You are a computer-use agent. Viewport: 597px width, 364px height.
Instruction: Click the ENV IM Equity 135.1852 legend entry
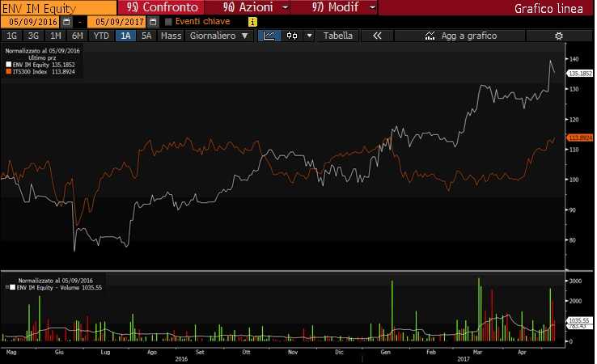click(40, 65)
